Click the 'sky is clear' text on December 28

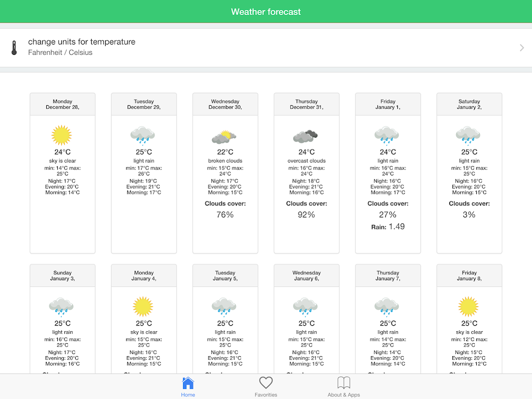[x=62, y=161]
